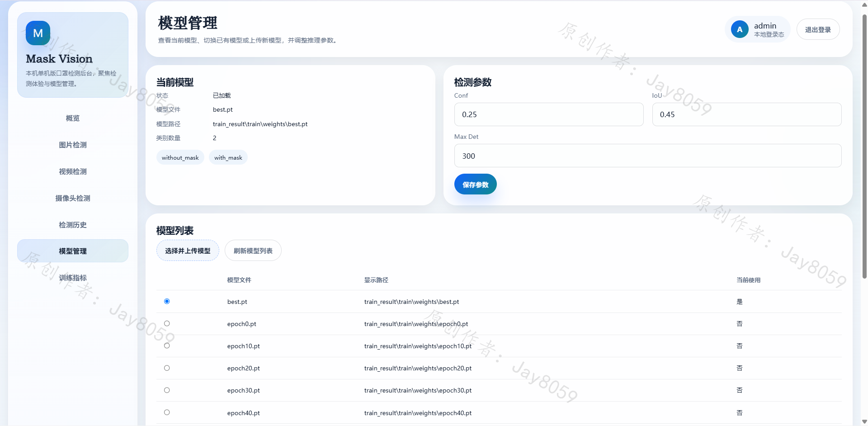
Task: Click the 退出登录 button
Action: click(818, 29)
